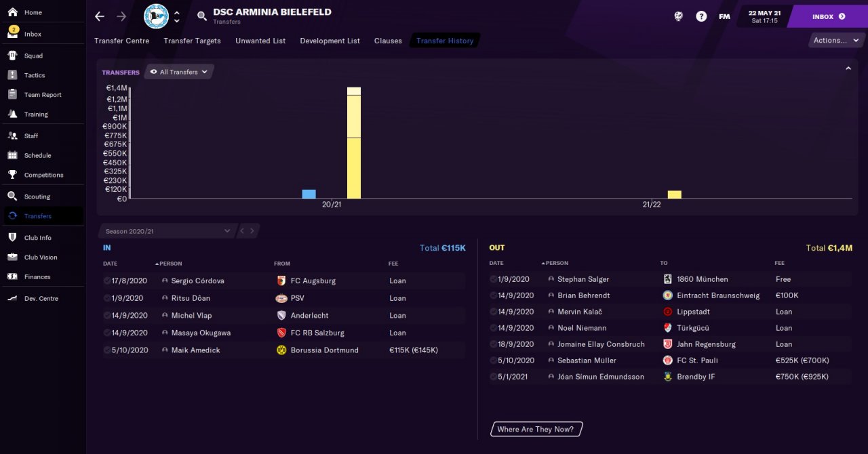Click the FC Augsburg club badge
Viewport: 868px width, 454px height.
tap(281, 281)
